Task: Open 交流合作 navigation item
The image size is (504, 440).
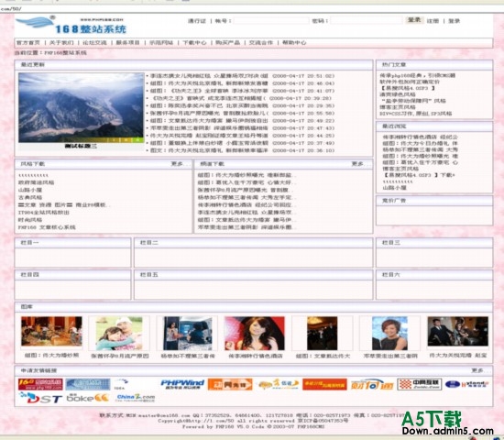Action: pyautogui.click(x=261, y=42)
